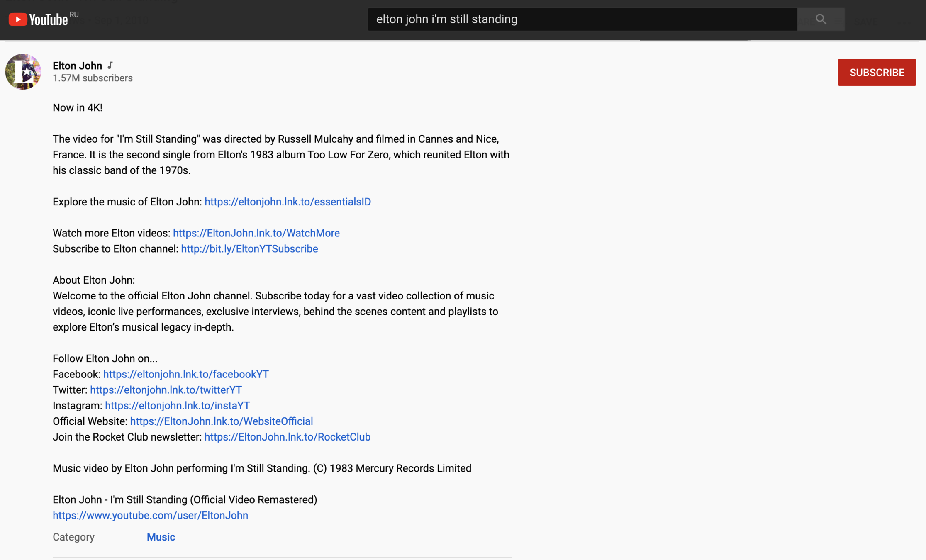Open the WatchMore link

pos(256,233)
